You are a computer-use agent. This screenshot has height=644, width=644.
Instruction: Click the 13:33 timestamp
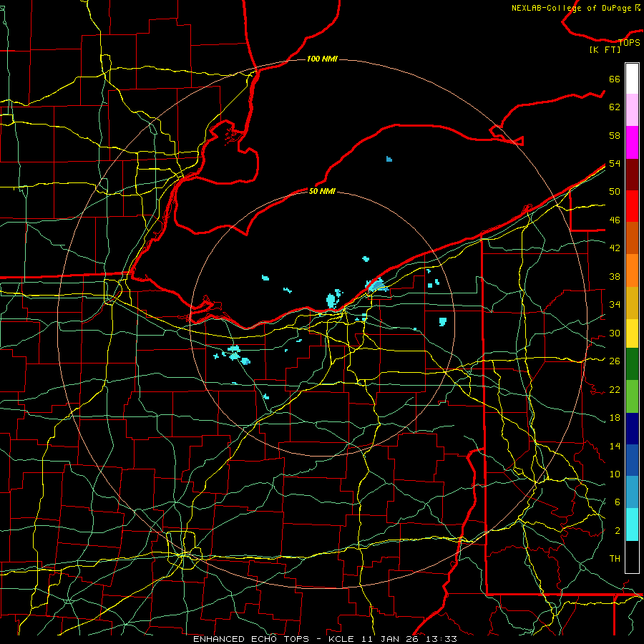tap(442, 639)
